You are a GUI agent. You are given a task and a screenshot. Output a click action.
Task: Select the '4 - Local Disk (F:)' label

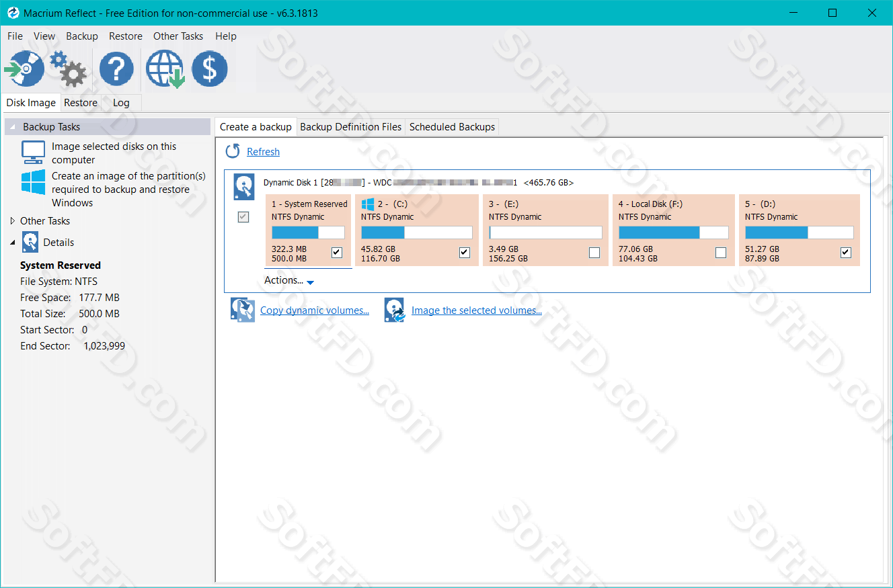[x=650, y=204]
